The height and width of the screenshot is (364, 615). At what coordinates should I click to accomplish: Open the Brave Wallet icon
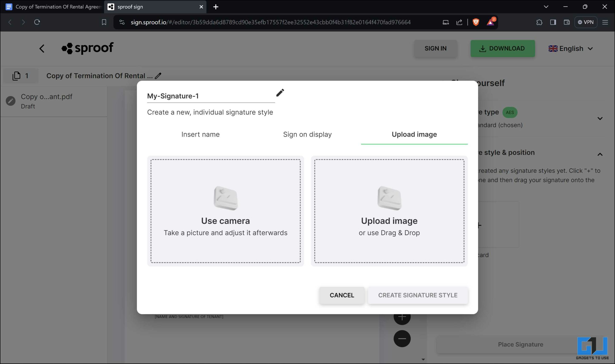pyautogui.click(x=567, y=22)
